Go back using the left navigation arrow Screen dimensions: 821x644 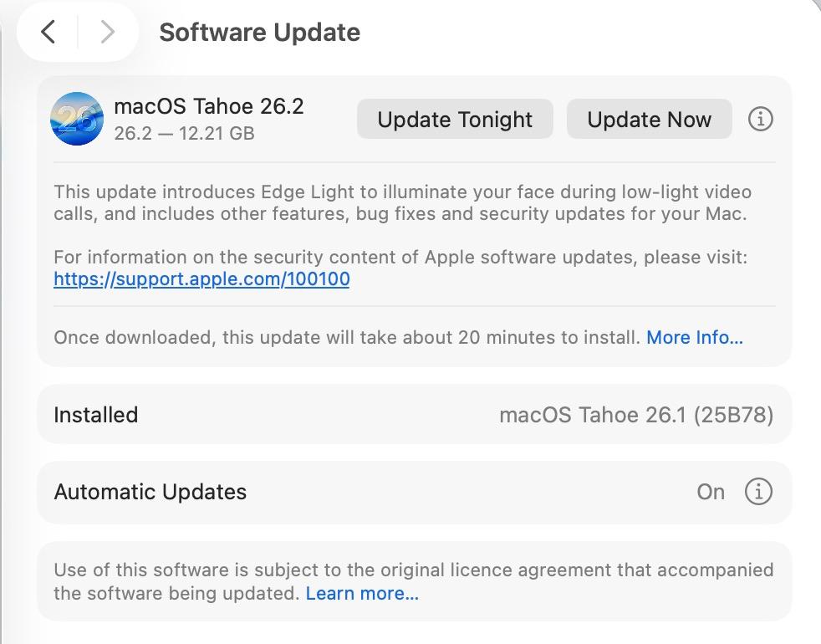click(x=48, y=32)
